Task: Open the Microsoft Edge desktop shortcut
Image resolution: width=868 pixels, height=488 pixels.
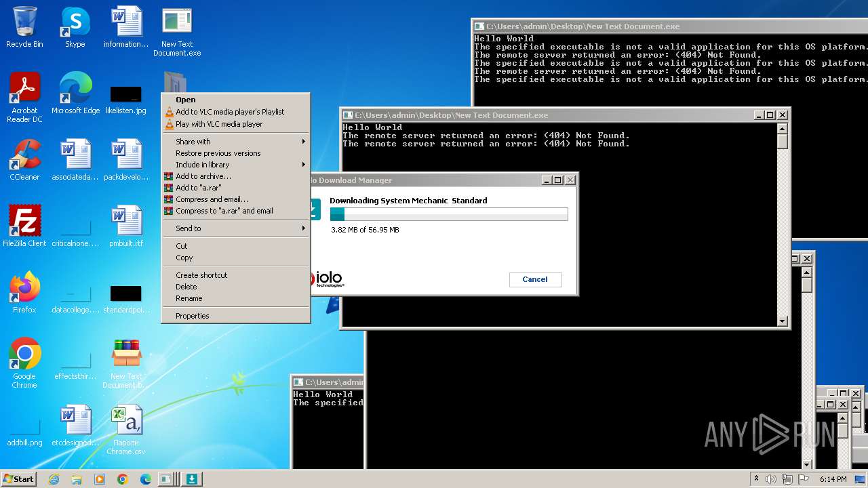Action: point(75,94)
